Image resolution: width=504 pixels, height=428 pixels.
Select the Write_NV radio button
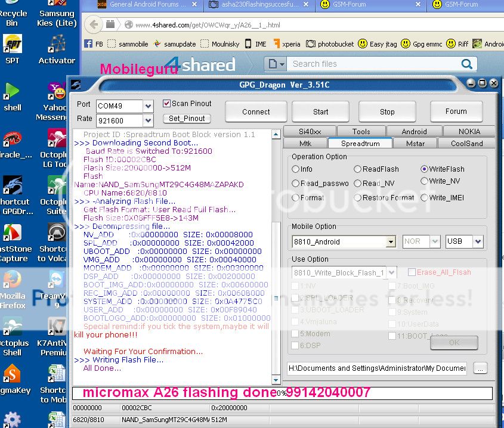424,181
